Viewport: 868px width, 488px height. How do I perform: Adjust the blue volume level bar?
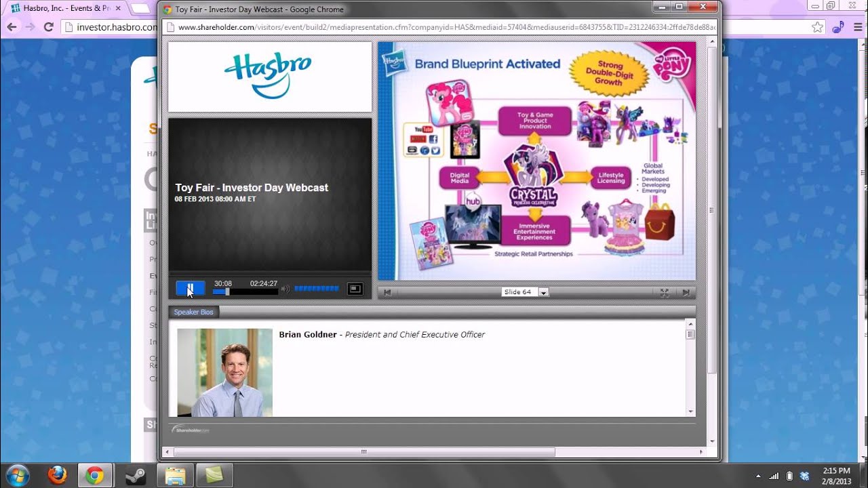coord(316,289)
